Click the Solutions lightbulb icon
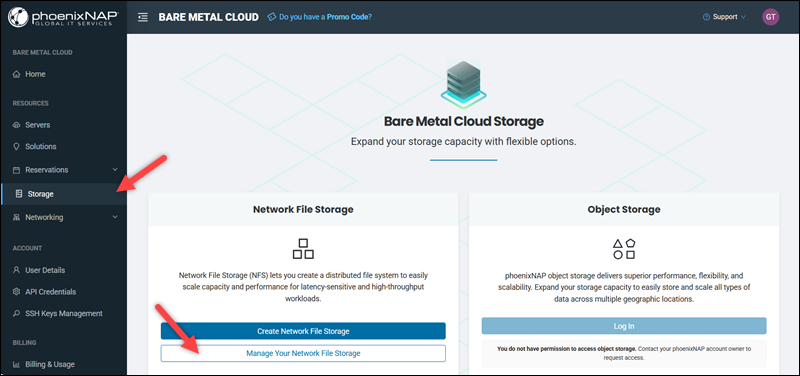This screenshot has height=376, width=800. coord(16,146)
